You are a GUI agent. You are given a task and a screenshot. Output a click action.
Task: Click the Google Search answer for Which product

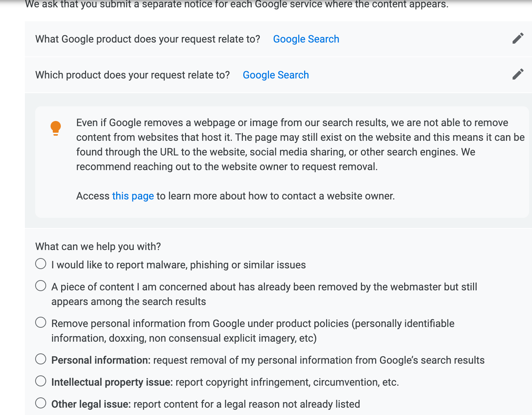pyautogui.click(x=276, y=75)
